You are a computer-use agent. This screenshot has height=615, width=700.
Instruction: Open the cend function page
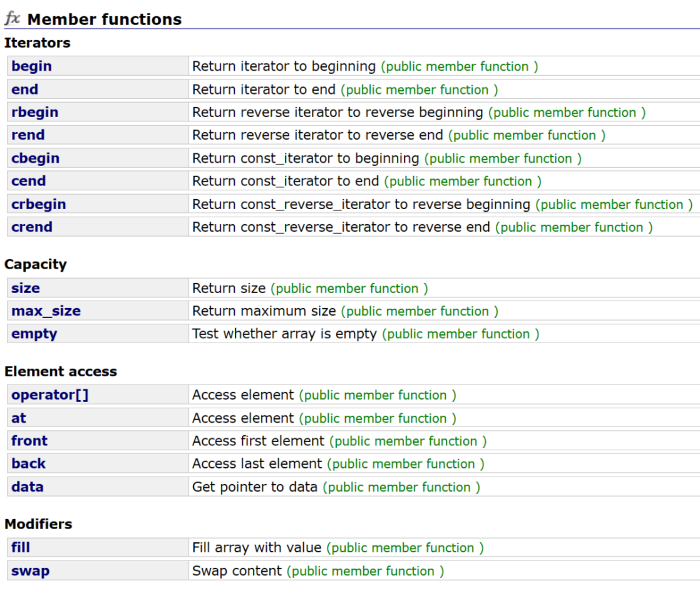[29, 181]
